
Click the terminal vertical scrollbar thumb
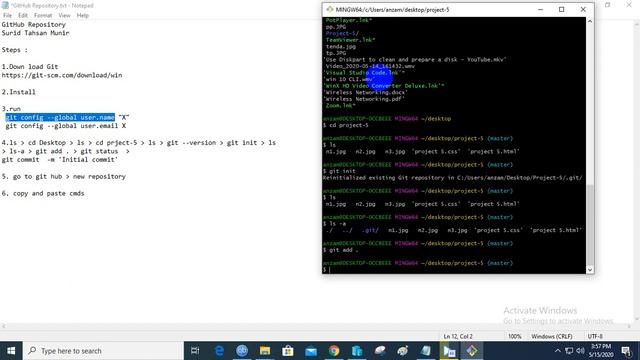(590, 224)
